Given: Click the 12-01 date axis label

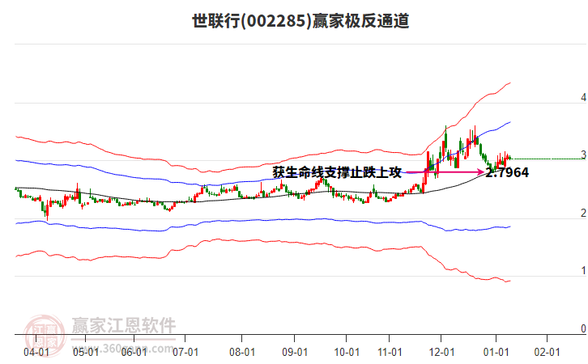Looking at the screenshot, I should coord(441,353).
